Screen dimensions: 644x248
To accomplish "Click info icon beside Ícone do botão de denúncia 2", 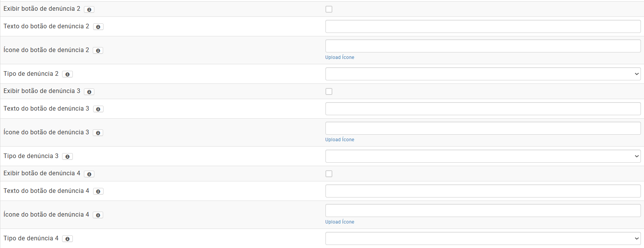I will click(98, 51).
